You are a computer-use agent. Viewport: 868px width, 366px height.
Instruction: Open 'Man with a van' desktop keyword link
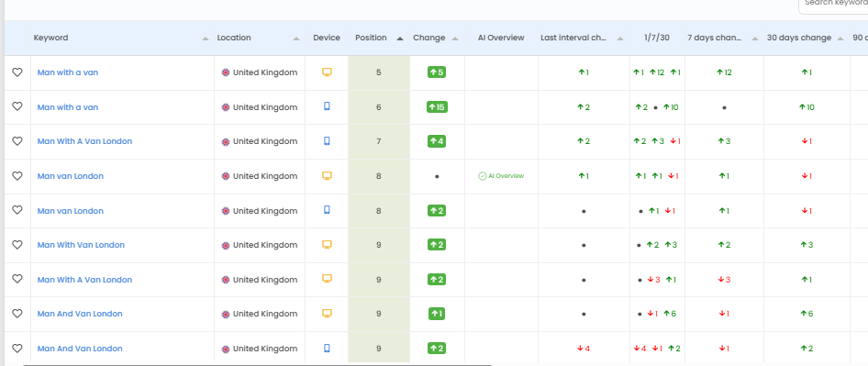click(68, 72)
